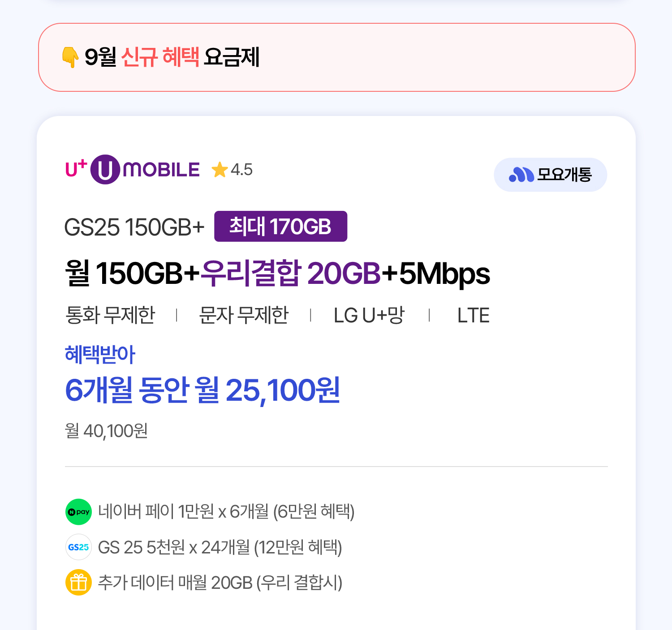Click the pointing hand emoji

pos(70,57)
